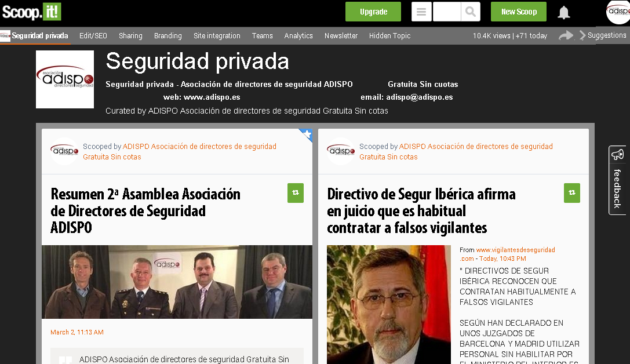
Task: Click the Seguridad privada page title
Action: [197, 61]
